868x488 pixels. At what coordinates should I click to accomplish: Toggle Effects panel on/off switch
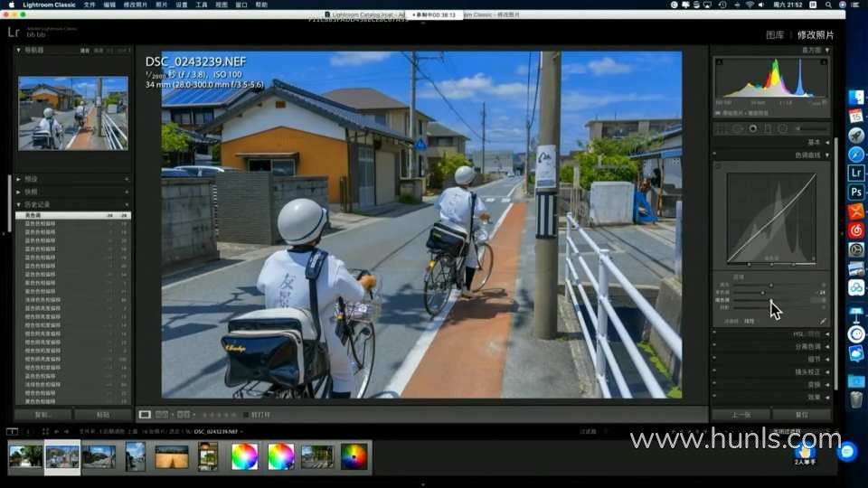pyautogui.click(x=714, y=398)
